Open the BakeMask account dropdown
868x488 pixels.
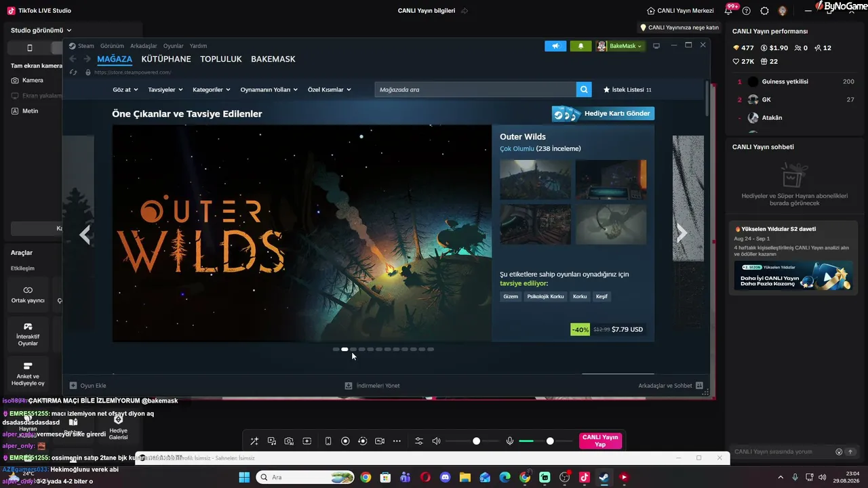(x=620, y=46)
